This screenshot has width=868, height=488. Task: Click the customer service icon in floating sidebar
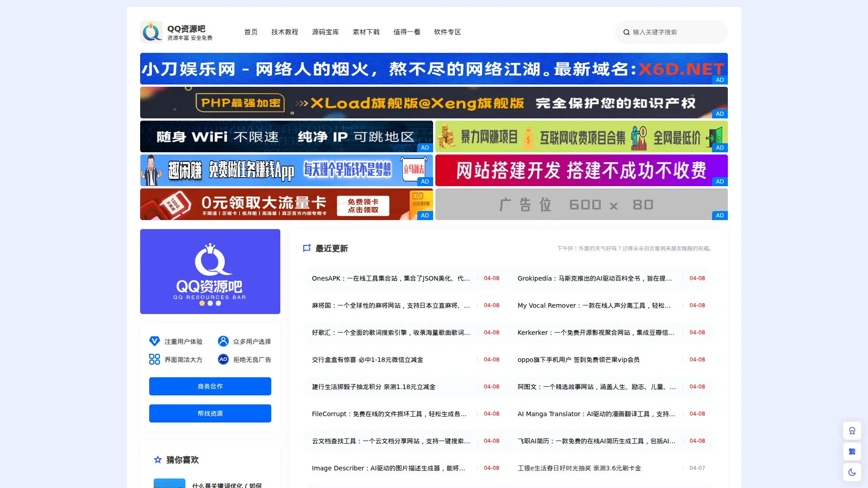click(x=852, y=431)
